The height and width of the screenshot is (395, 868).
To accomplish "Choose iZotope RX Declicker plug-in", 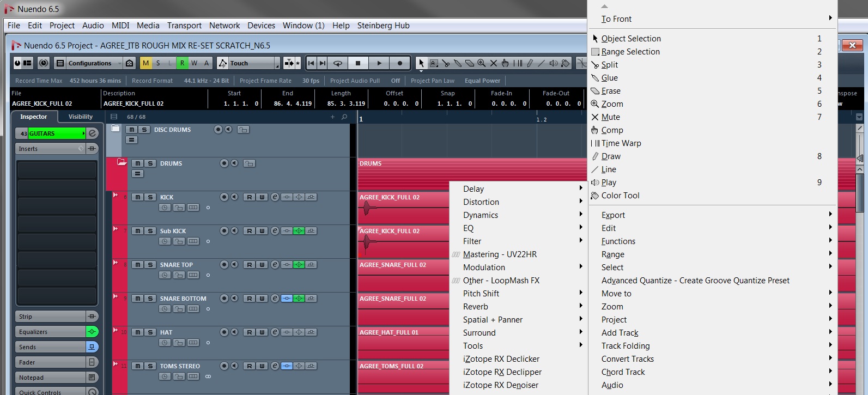I will pyautogui.click(x=501, y=359).
